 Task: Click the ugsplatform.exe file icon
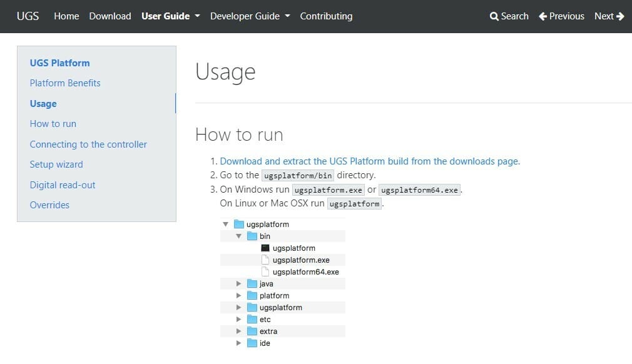(265, 260)
